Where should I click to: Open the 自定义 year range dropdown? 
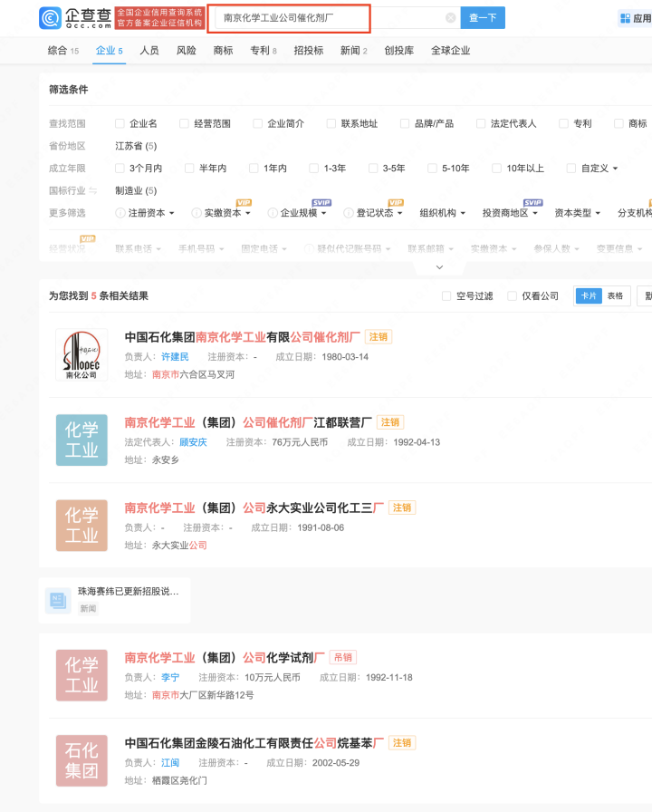click(x=599, y=169)
